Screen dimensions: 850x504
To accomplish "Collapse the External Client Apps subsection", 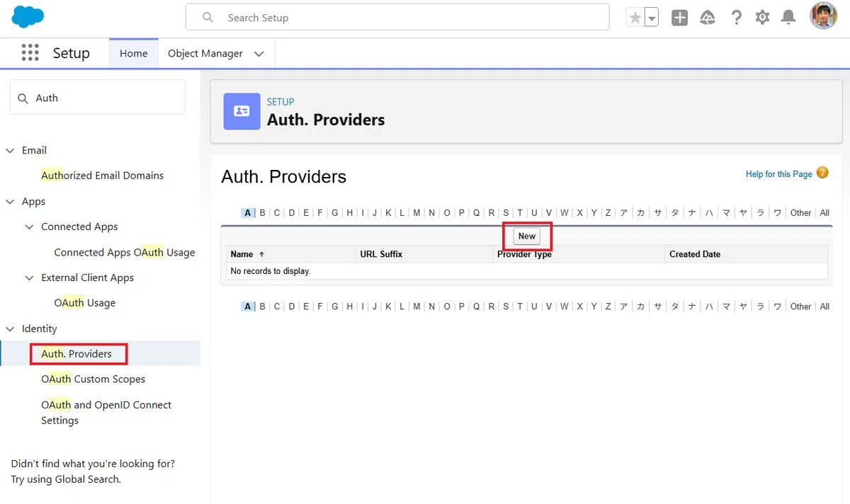I will 29,277.
